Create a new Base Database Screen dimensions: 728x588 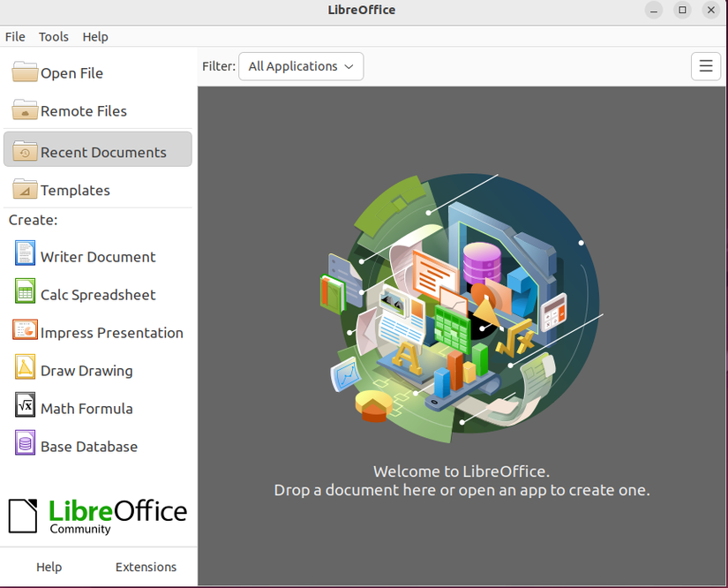[88, 446]
